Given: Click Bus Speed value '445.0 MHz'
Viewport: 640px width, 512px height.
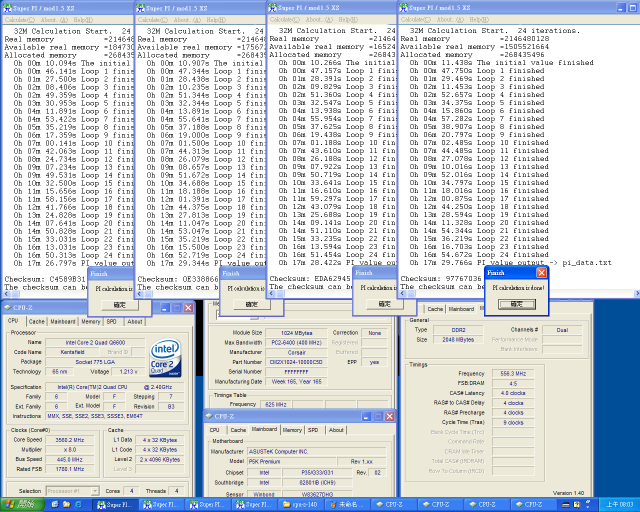Looking at the screenshot, I should tap(70, 459).
